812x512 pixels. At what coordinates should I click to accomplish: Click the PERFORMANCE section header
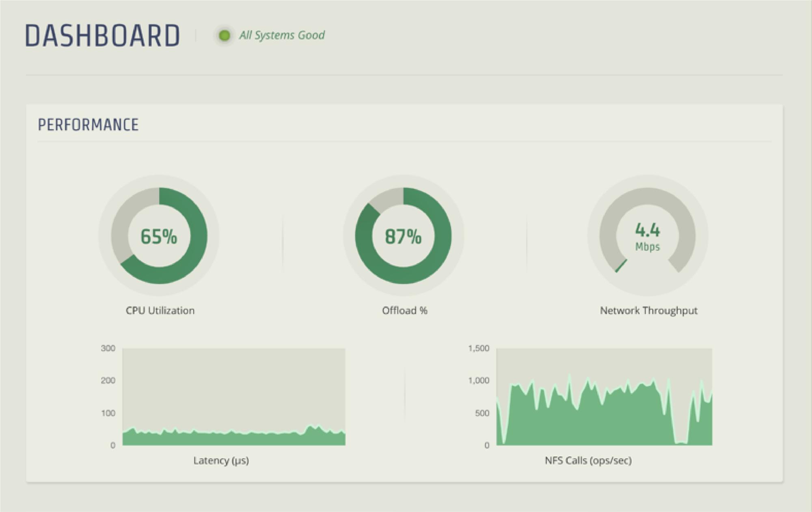[x=88, y=125]
